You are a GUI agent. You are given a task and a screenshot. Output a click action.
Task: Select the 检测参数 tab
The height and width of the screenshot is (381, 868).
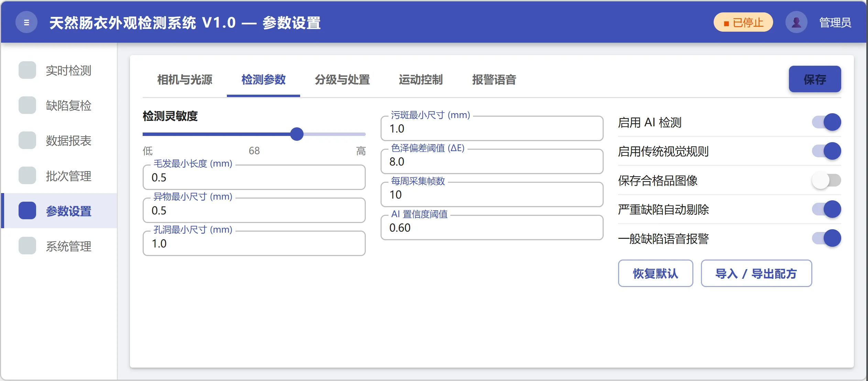pyautogui.click(x=263, y=80)
